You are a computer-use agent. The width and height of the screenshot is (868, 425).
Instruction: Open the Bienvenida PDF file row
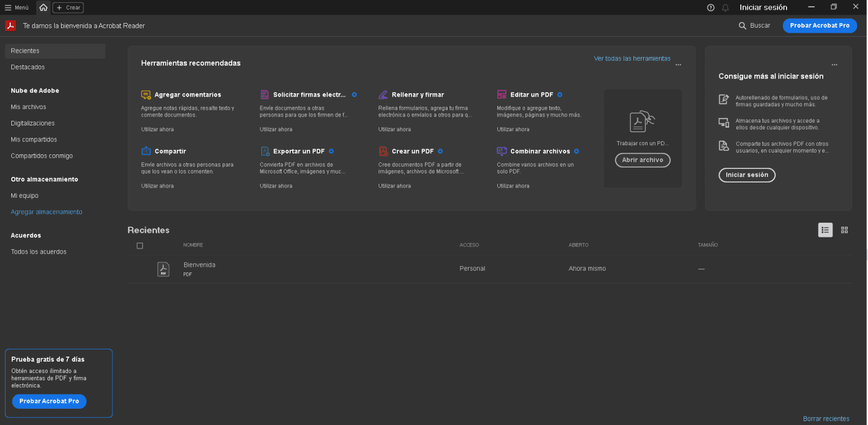(489, 269)
